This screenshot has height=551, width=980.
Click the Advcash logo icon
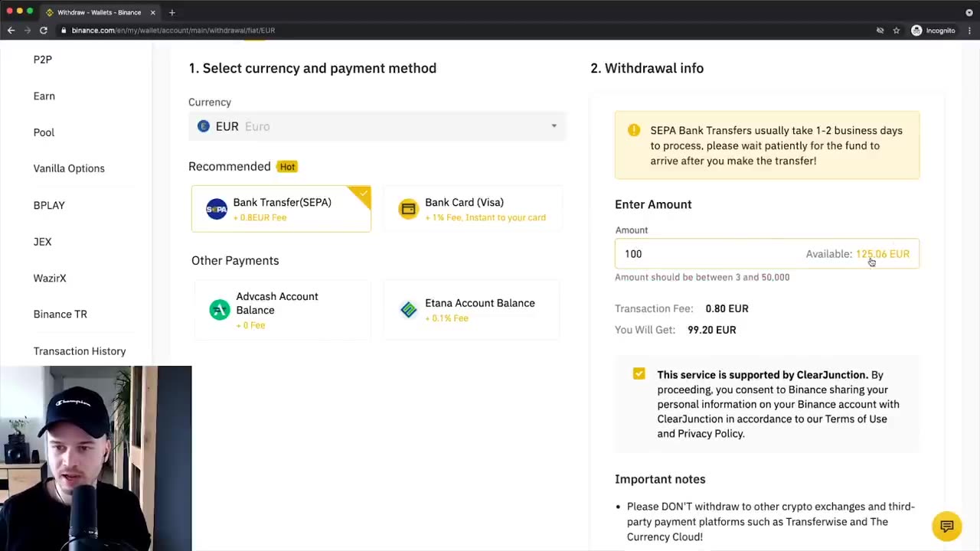(x=220, y=309)
